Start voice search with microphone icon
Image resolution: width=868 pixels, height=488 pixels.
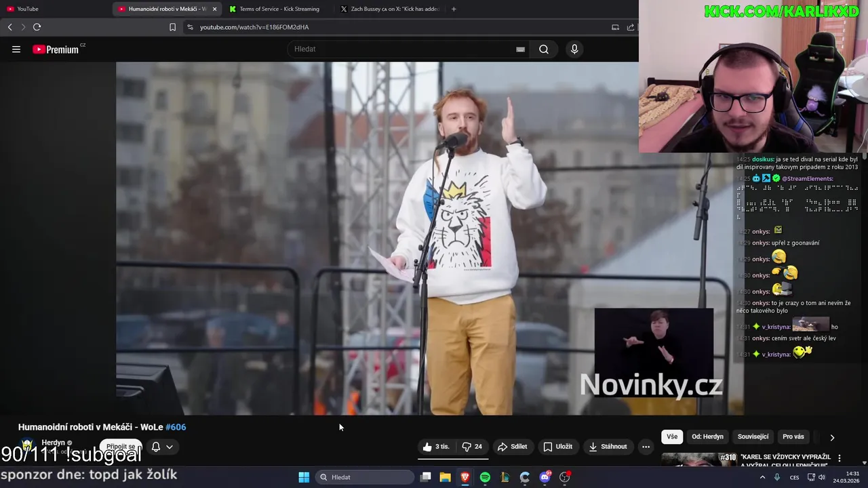tap(574, 49)
